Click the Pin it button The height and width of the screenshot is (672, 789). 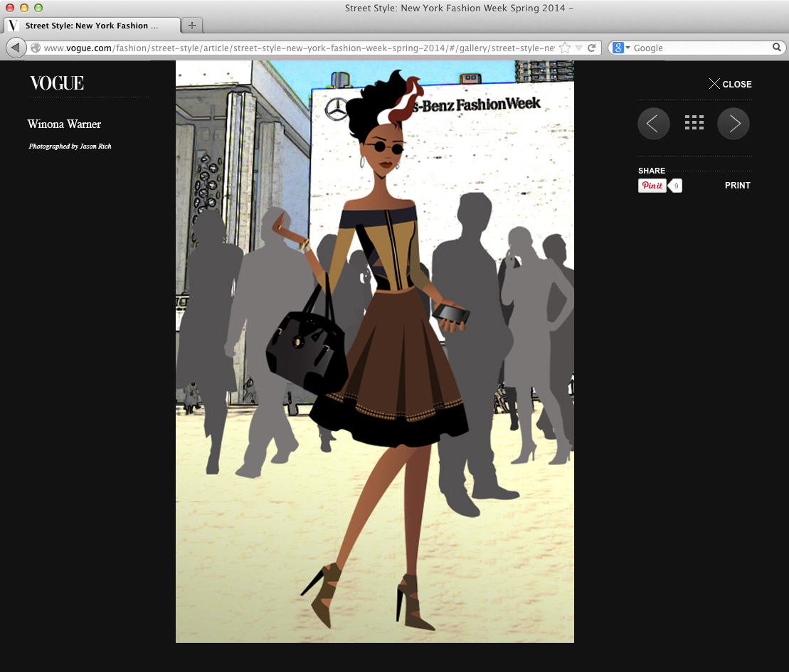[x=652, y=186]
